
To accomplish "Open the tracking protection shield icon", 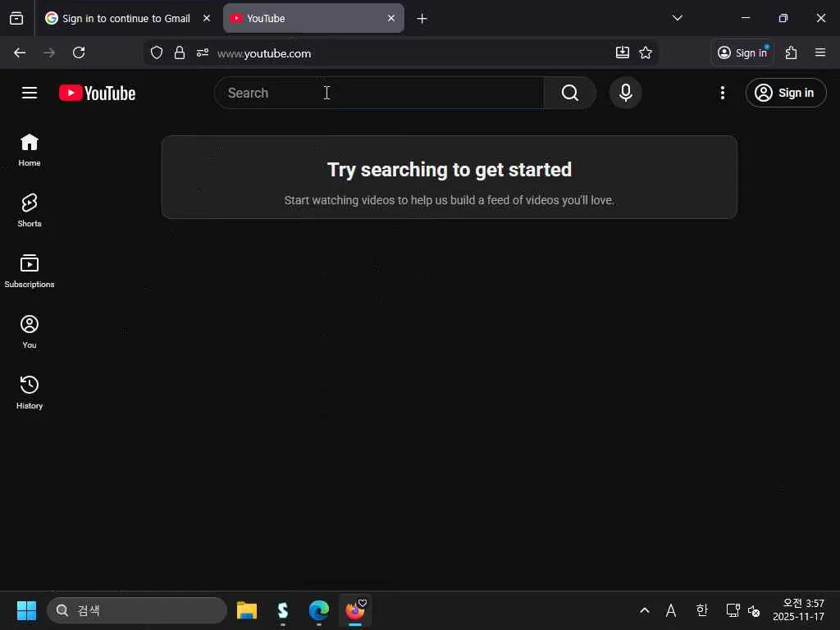I will click(x=157, y=52).
